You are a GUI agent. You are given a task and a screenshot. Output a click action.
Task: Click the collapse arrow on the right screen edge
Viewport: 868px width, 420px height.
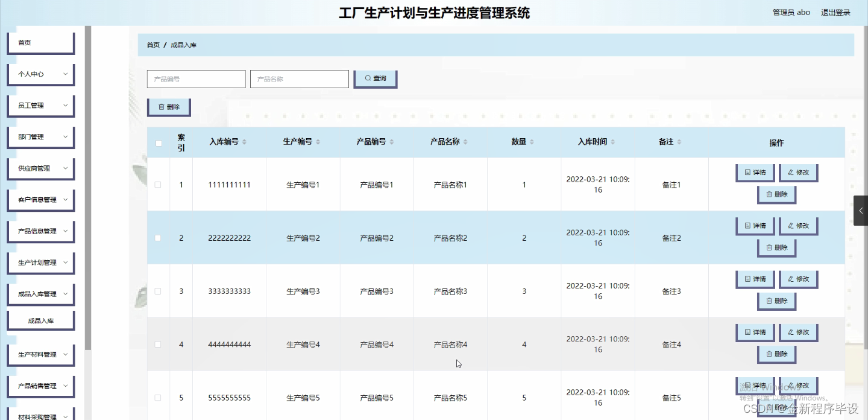(x=861, y=211)
